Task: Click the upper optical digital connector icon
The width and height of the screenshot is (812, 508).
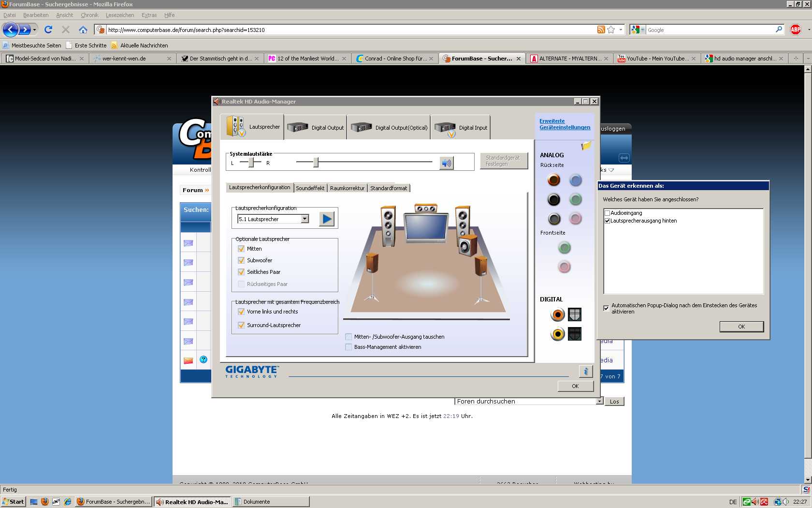Action: coord(575,314)
